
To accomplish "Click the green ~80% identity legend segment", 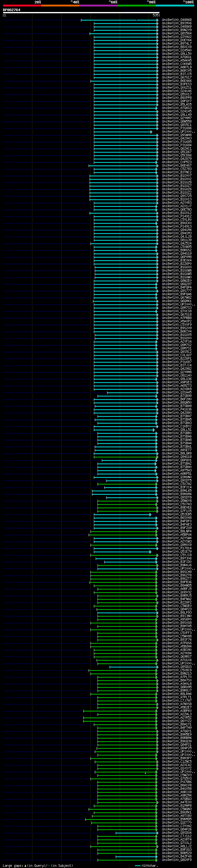I will coord(137,6).
